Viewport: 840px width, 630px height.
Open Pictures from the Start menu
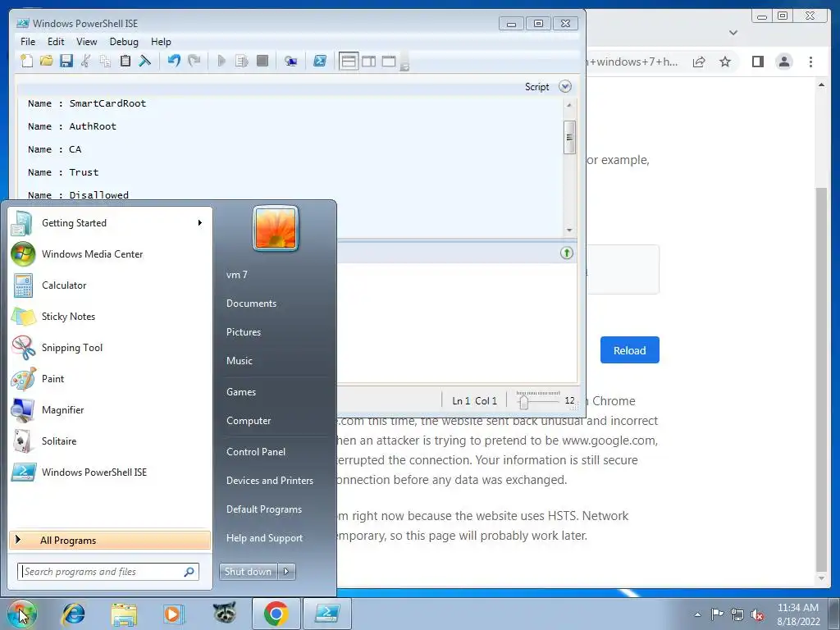pos(244,332)
